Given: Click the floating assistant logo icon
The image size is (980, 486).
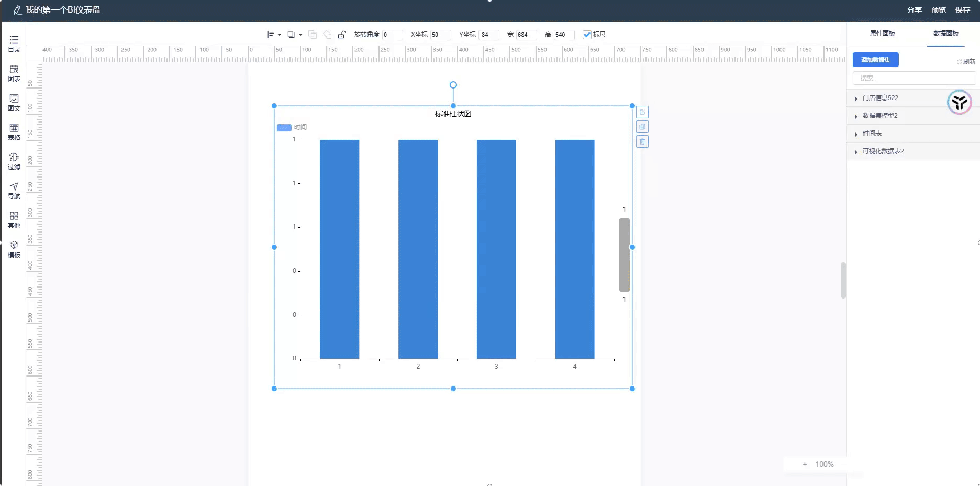Looking at the screenshot, I should pyautogui.click(x=960, y=102).
